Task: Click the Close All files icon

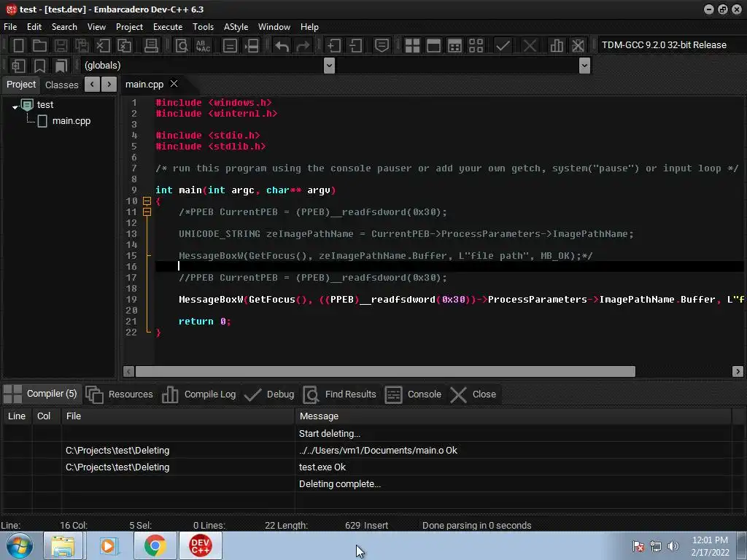Action: (124, 46)
